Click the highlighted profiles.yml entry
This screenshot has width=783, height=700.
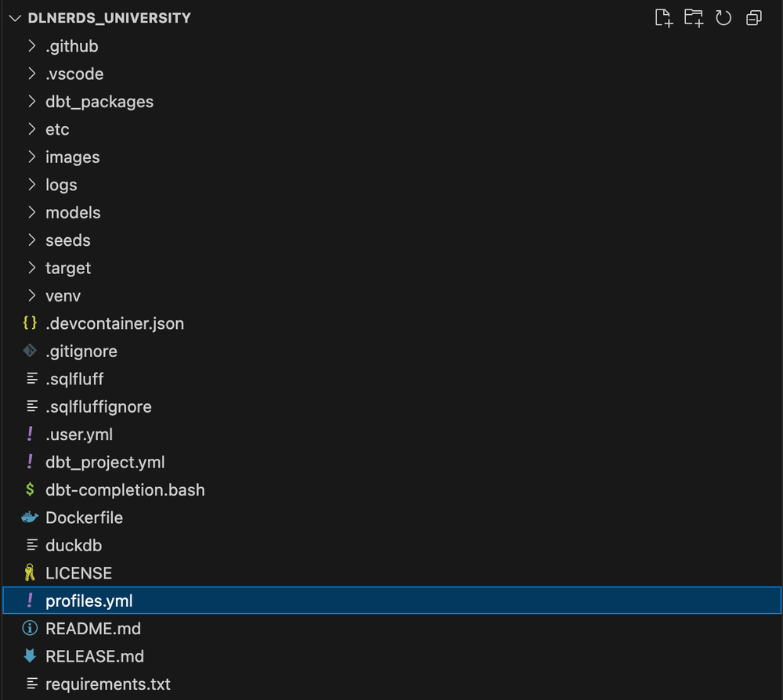tap(88, 600)
